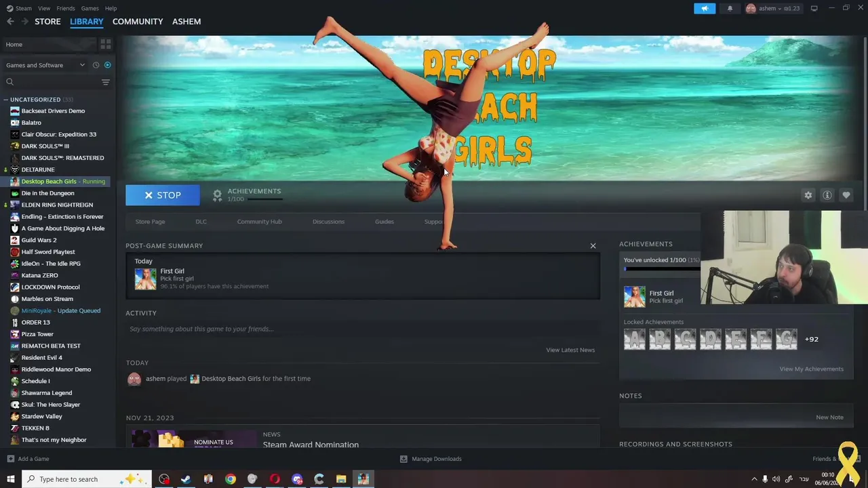
Task: Open Discord from the taskbar
Action: (x=297, y=479)
